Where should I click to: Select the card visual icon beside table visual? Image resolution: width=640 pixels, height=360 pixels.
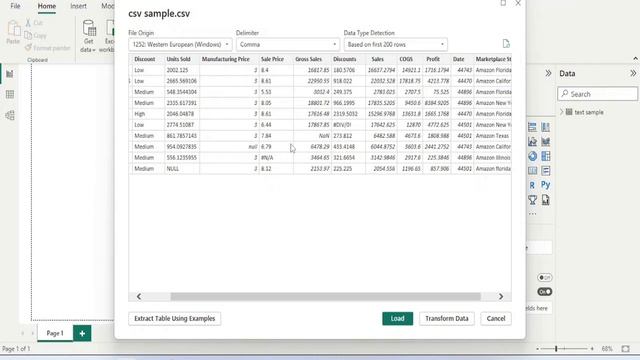546,171
